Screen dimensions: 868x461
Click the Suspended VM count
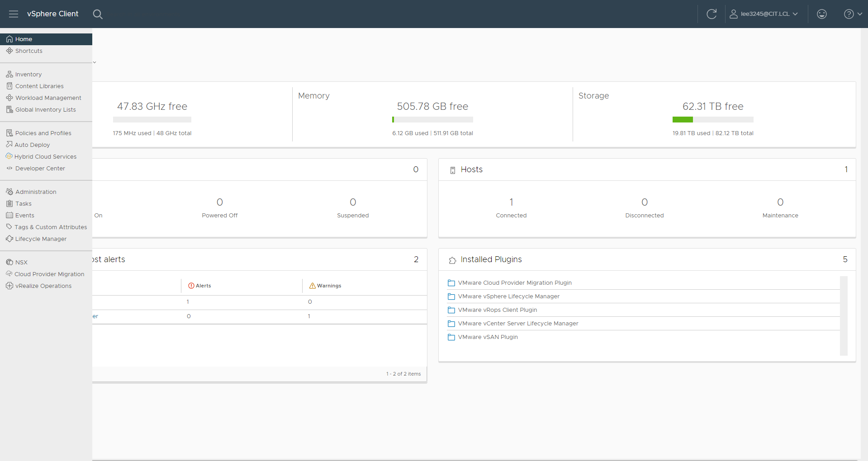pyautogui.click(x=353, y=202)
